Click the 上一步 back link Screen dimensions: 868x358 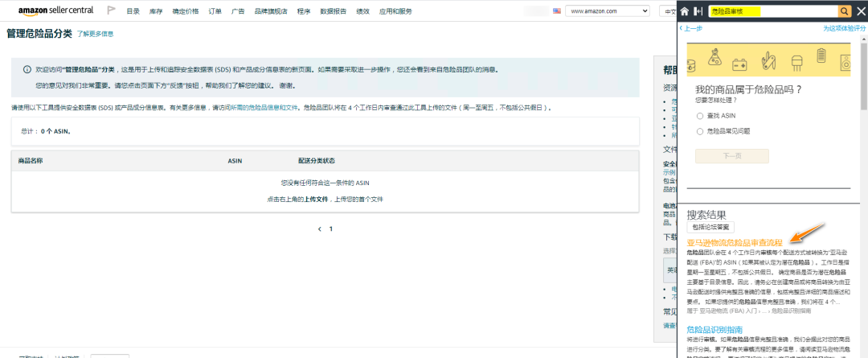691,29
